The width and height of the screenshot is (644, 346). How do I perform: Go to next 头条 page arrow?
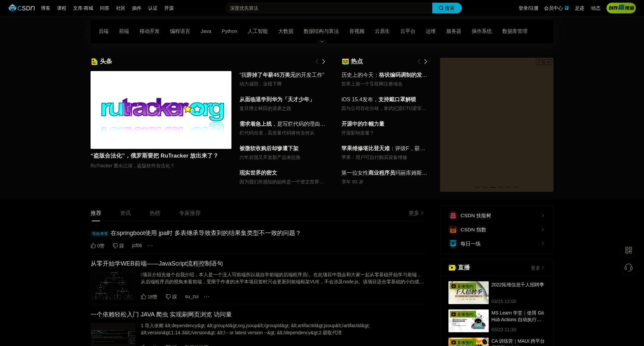pyautogui.click(x=324, y=61)
